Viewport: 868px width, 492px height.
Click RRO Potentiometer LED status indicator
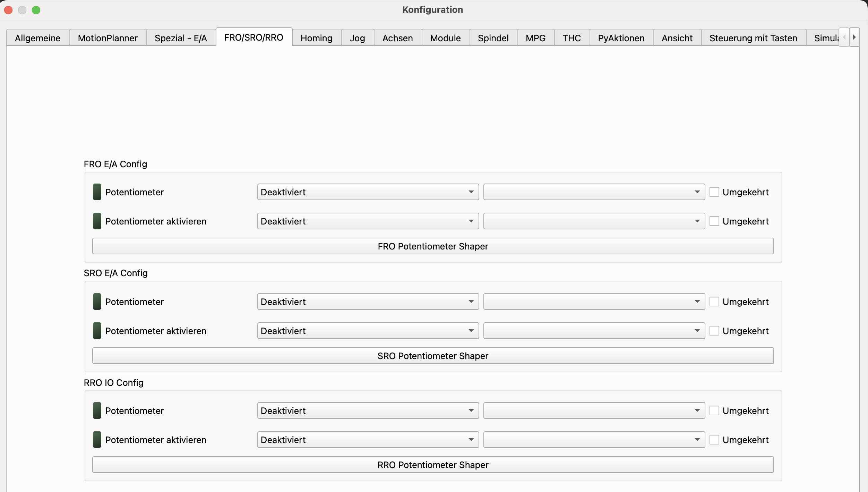(97, 410)
